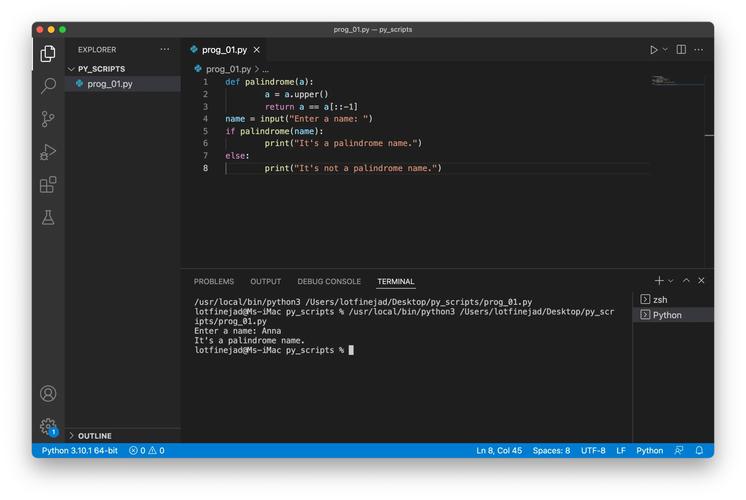Click the green zoom window button
This screenshot has height=500, width=746.
click(x=62, y=29)
